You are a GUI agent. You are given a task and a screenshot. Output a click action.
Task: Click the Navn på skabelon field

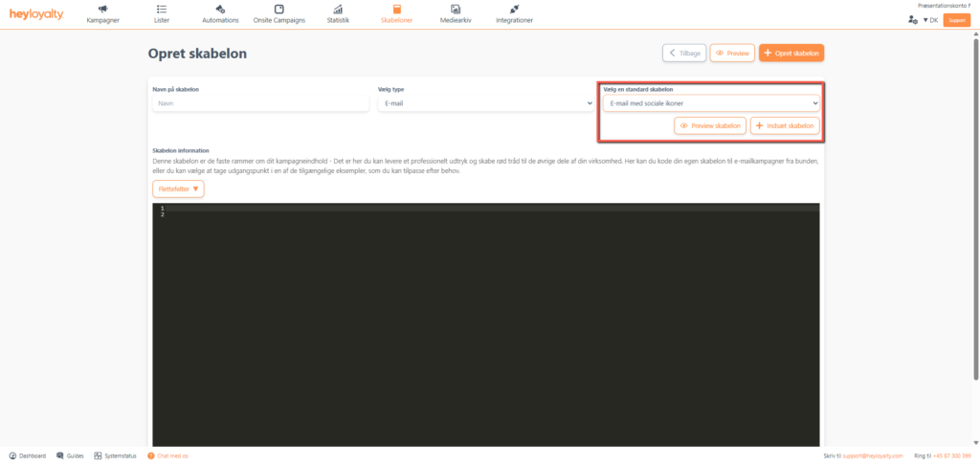[259, 102]
